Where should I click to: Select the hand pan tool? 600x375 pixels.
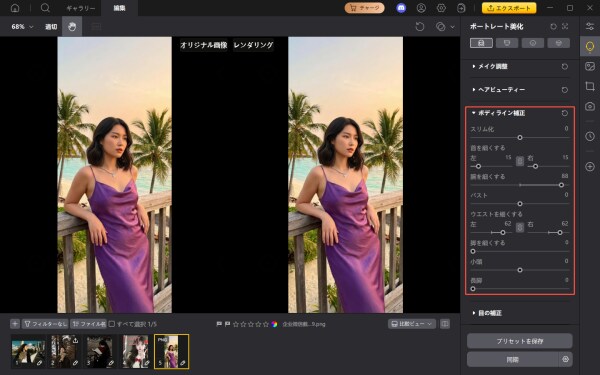pos(72,26)
